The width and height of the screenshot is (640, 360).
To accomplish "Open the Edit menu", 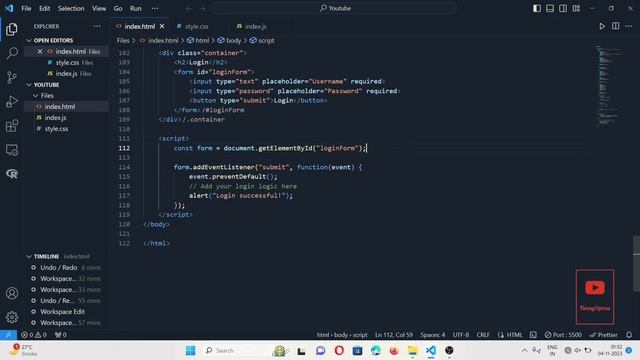I will 44,8.
